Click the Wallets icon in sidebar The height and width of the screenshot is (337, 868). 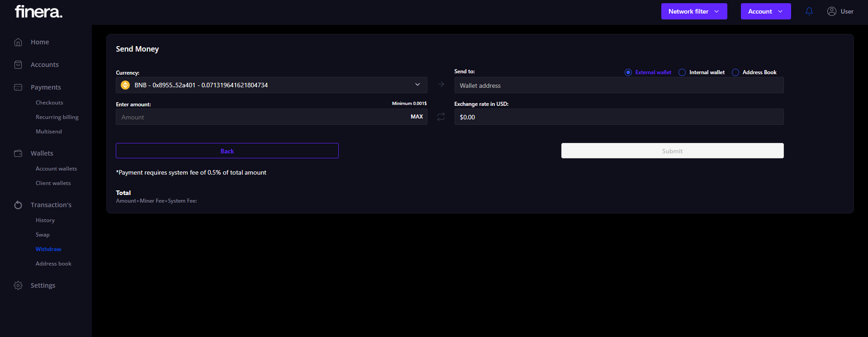pyautogui.click(x=18, y=153)
